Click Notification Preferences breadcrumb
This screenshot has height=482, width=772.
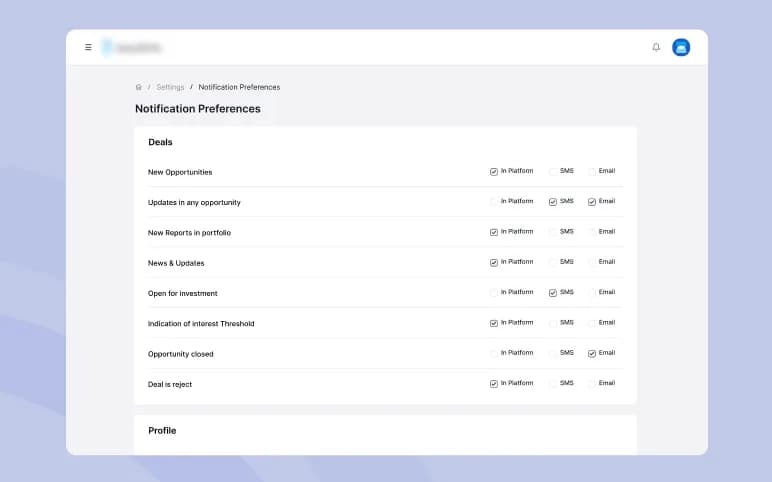click(239, 87)
